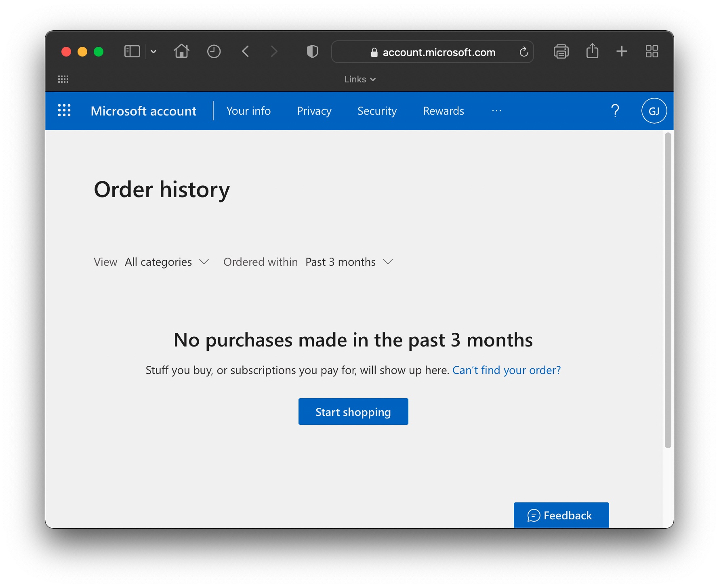Open the GJ account profile avatar
The height and width of the screenshot is (588, 719).
pos(653,111)
